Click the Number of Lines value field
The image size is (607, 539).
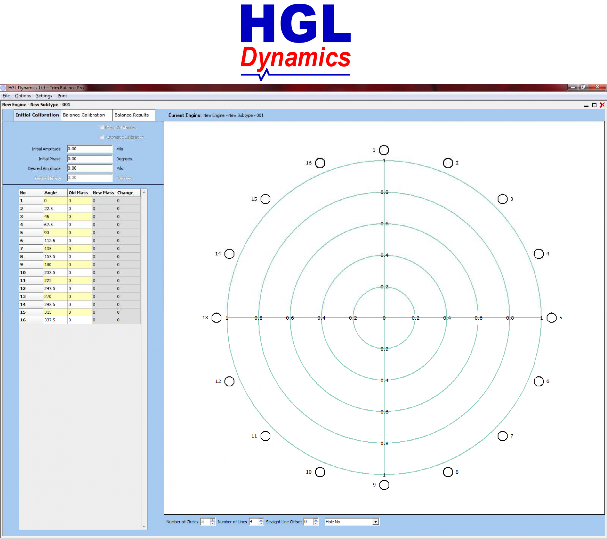tap(254, 522)
